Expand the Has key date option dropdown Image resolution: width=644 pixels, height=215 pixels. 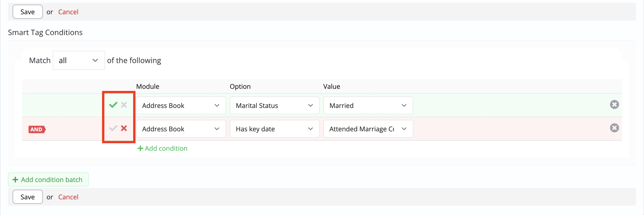274,129
